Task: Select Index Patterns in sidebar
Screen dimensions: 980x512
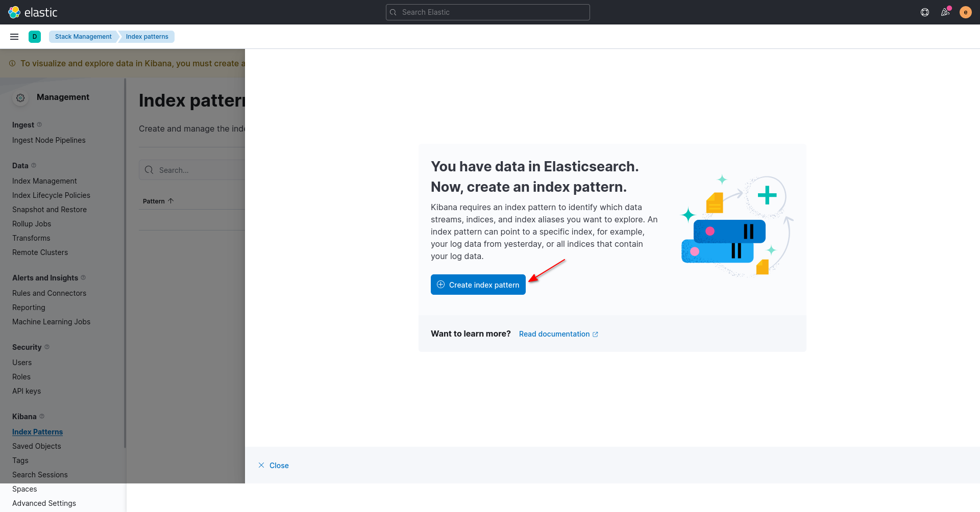Action: [37, 432]
